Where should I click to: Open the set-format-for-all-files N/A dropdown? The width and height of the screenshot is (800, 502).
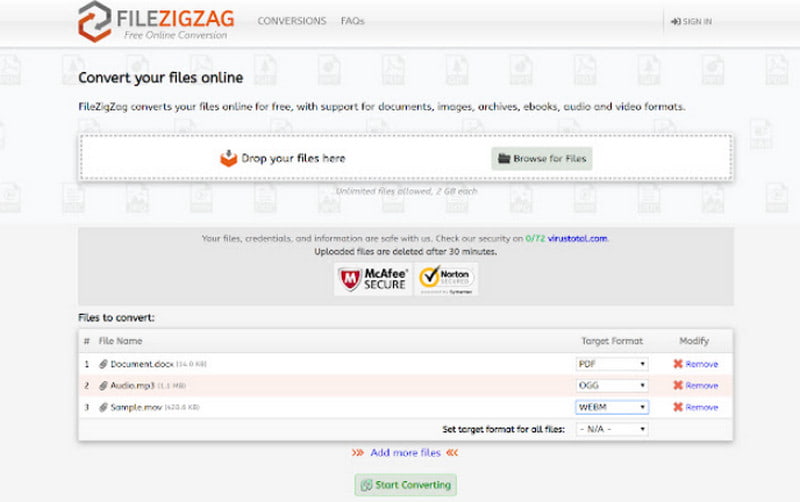pos(612,429)
